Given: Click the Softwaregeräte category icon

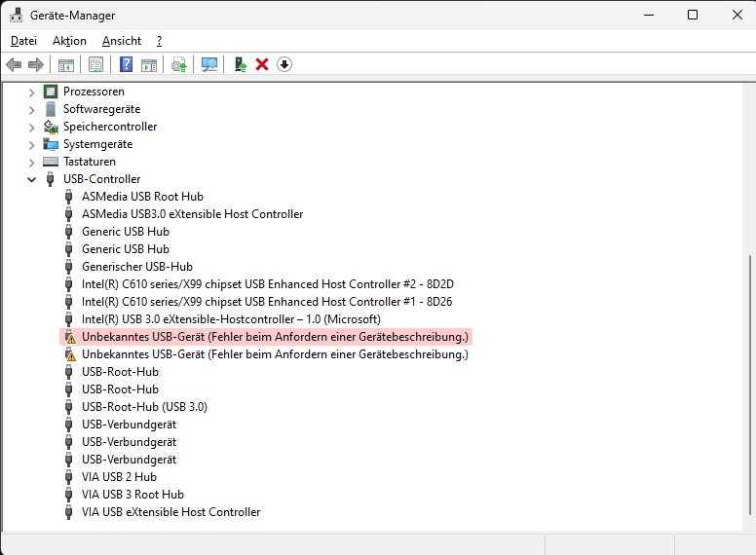Looking at the screenshot, I should click(51, 109).
